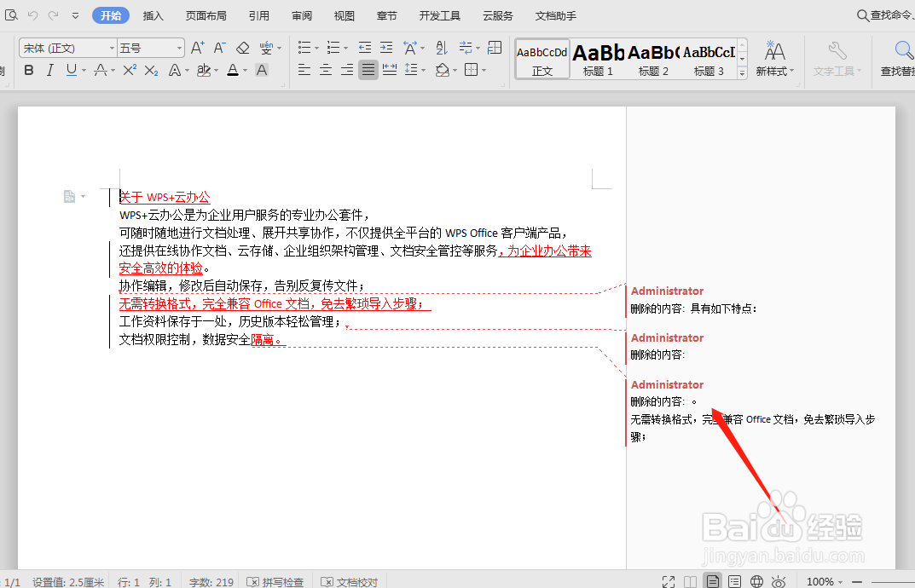Open the borders dropdown arrow
The image size is (915, 588).
point(484,71)
